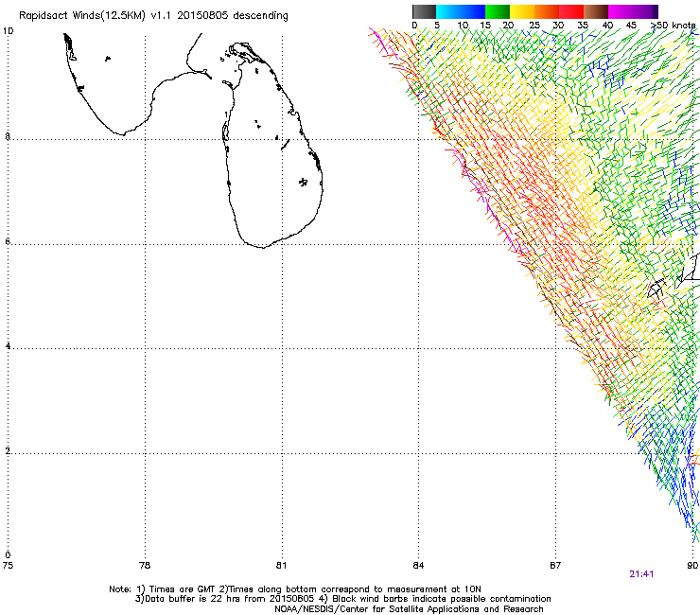
Task: Click the latitude label 8
Action: coord(8,136)
